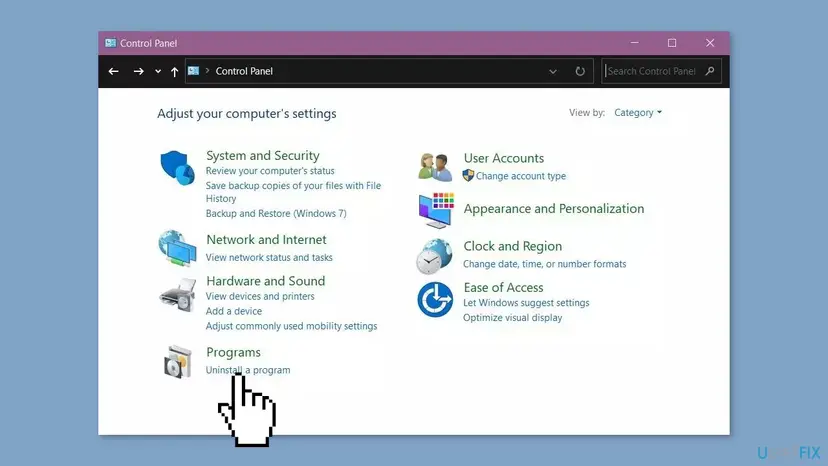The image size is (828, 466).
Task: Click the search magnifier icon
Action: coord(710,71)
